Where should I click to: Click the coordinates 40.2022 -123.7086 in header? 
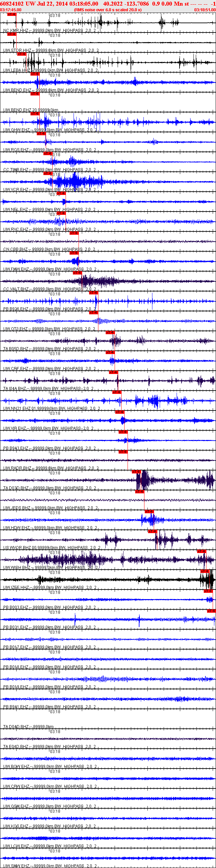point(126,4)
